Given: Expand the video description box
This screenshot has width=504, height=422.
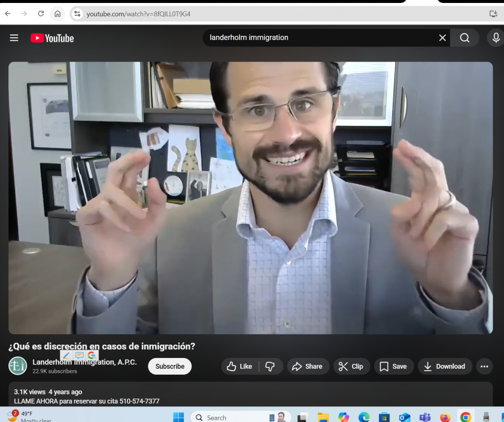Looking at the screenshot, I should [x=250, y=396].
